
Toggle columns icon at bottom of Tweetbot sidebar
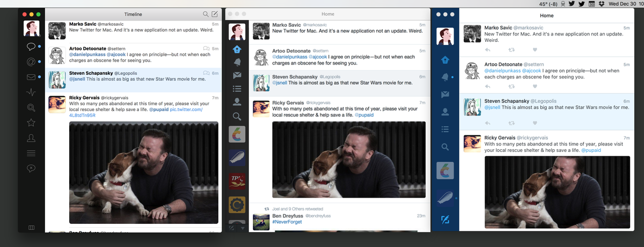(31, 228)
